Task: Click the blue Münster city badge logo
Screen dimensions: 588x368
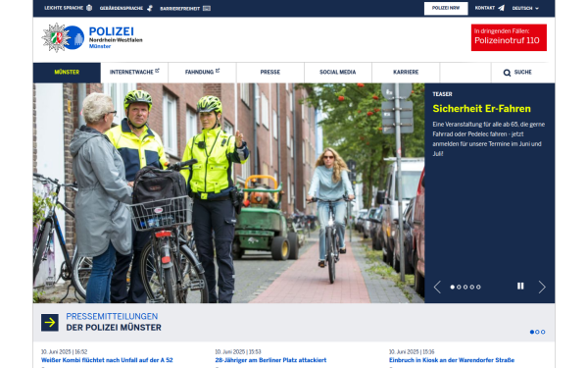Action: 75,37
